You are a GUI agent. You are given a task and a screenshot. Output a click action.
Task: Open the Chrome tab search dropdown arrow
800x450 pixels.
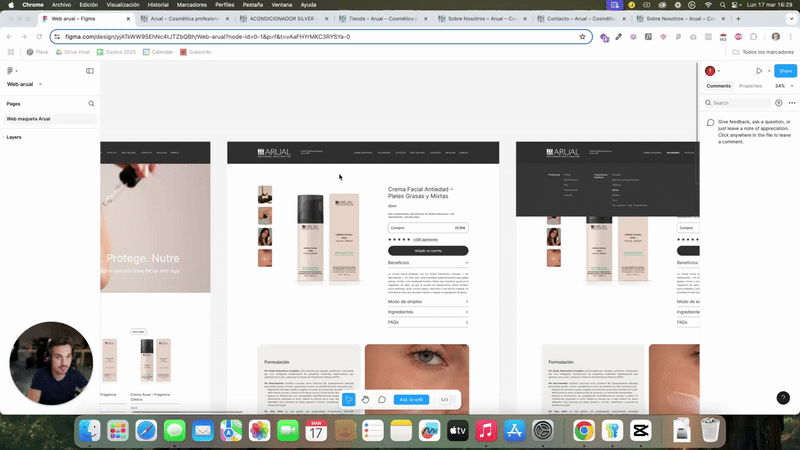coord(791,19)
